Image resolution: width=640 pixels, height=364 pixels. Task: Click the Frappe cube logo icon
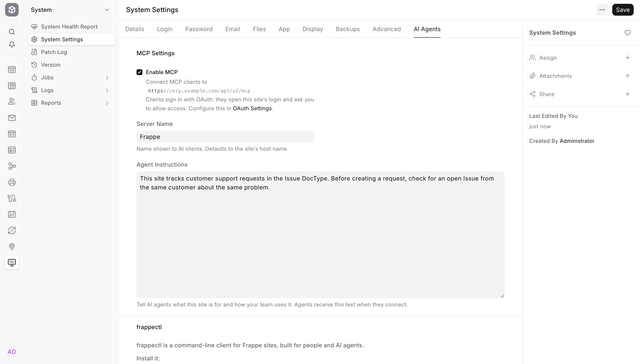click(x=12, y=10)
